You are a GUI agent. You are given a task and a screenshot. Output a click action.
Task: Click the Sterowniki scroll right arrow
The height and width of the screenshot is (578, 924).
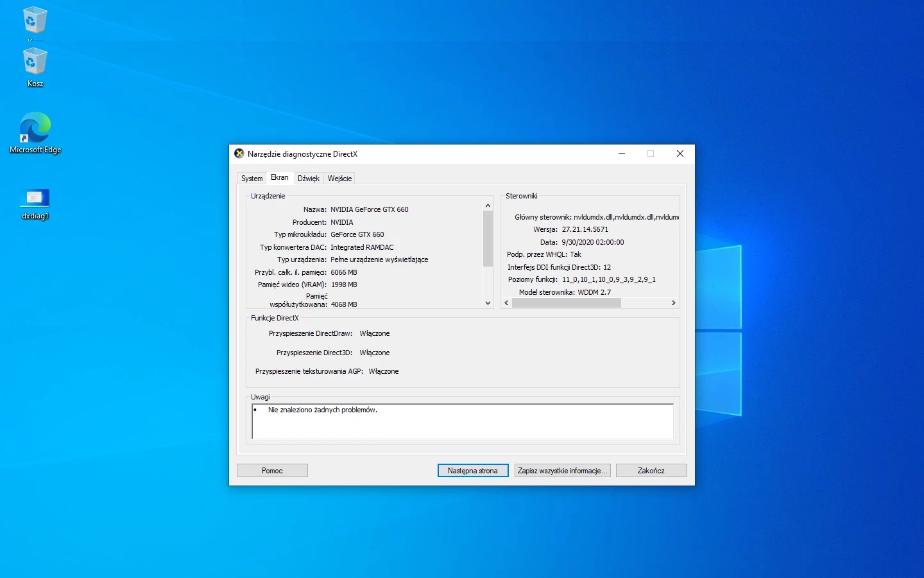point(673,303)
